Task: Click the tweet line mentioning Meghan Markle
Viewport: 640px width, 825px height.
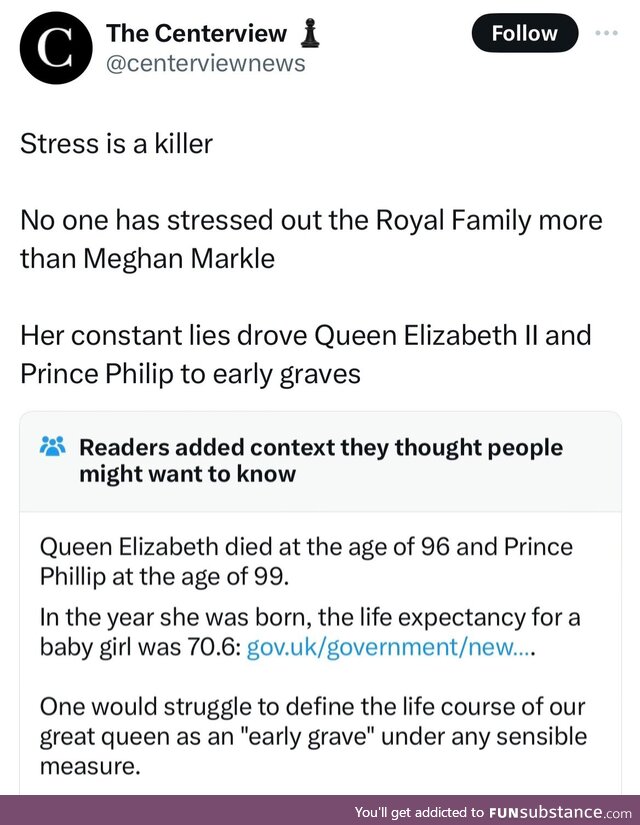Action: [x=311, y=239]
